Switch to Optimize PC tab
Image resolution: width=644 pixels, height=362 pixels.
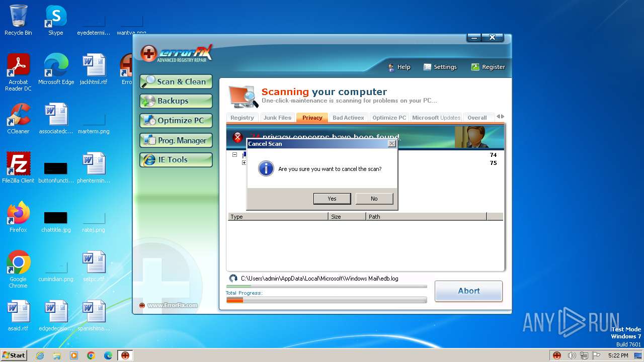tap(389, 118)
